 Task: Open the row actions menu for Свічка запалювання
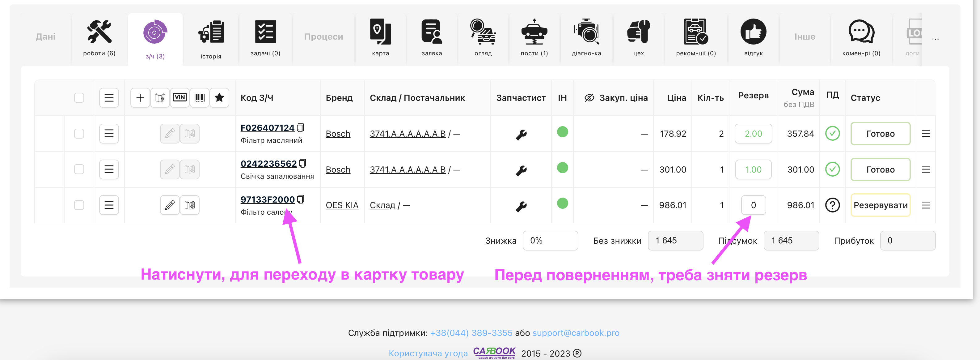point(109,169)
